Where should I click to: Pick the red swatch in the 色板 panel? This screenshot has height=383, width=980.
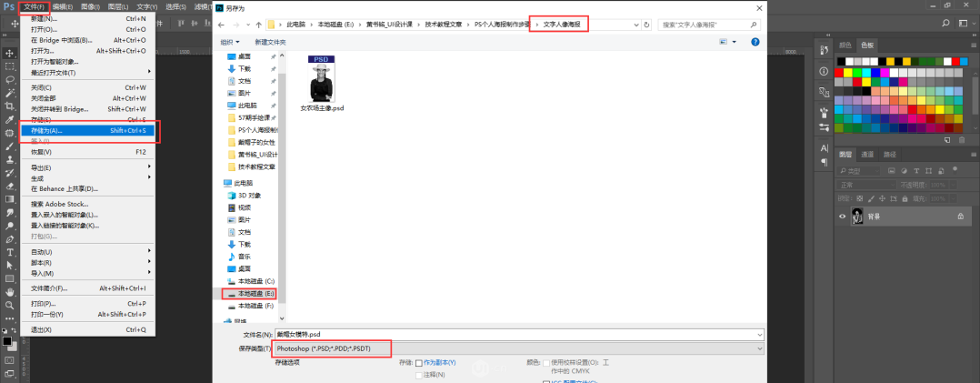point(841,73)
